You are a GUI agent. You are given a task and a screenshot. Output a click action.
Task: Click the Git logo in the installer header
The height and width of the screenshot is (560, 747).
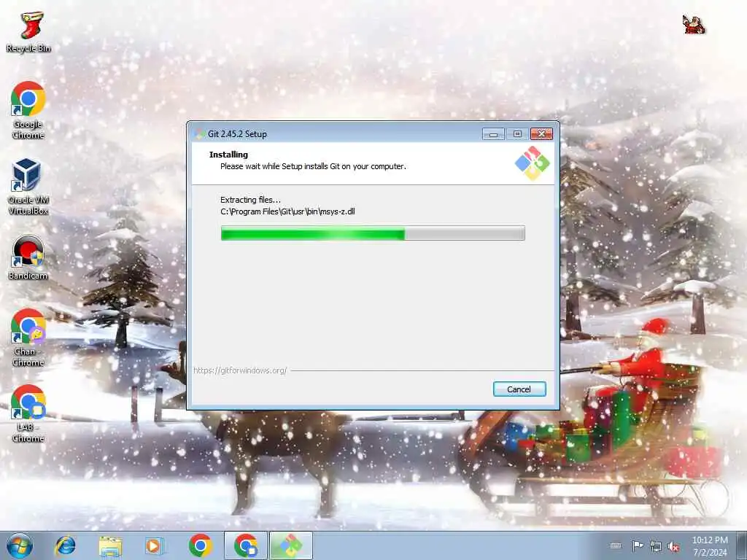pos(532,163)
